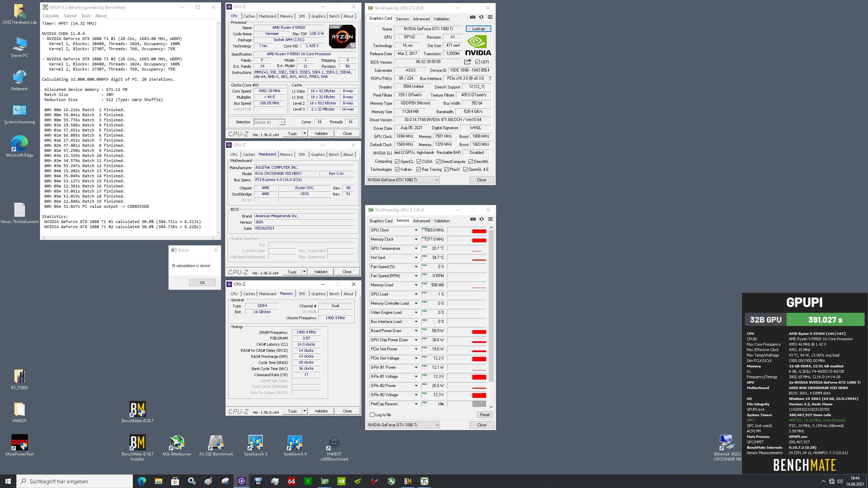868x488 pixels.
Task: Click CPU-Z icon in the taskbar
Action: tap(241, 481)
